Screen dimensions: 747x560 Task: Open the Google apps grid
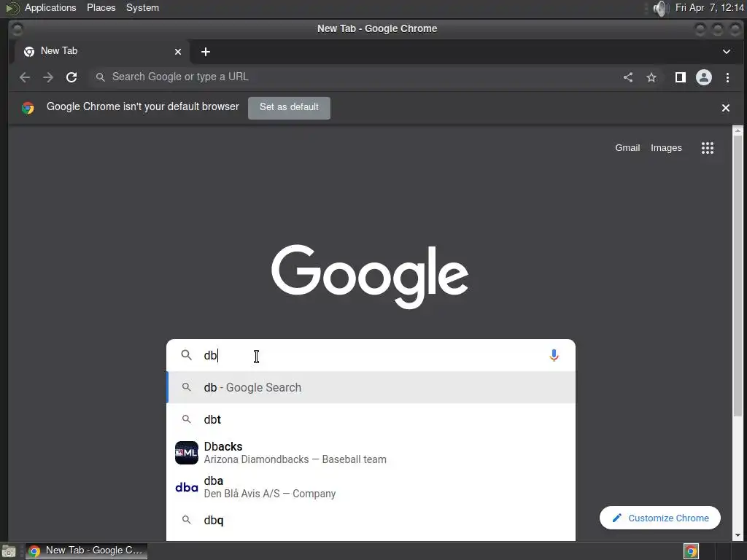[708, 148]
